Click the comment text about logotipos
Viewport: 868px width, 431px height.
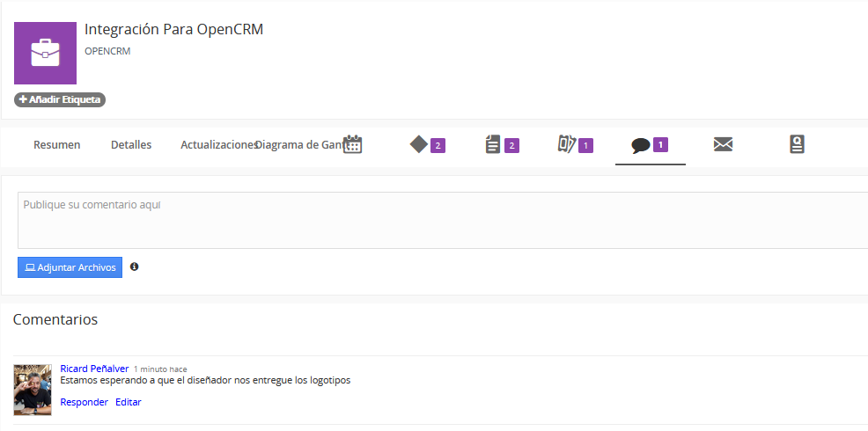(x=205, y=381)
